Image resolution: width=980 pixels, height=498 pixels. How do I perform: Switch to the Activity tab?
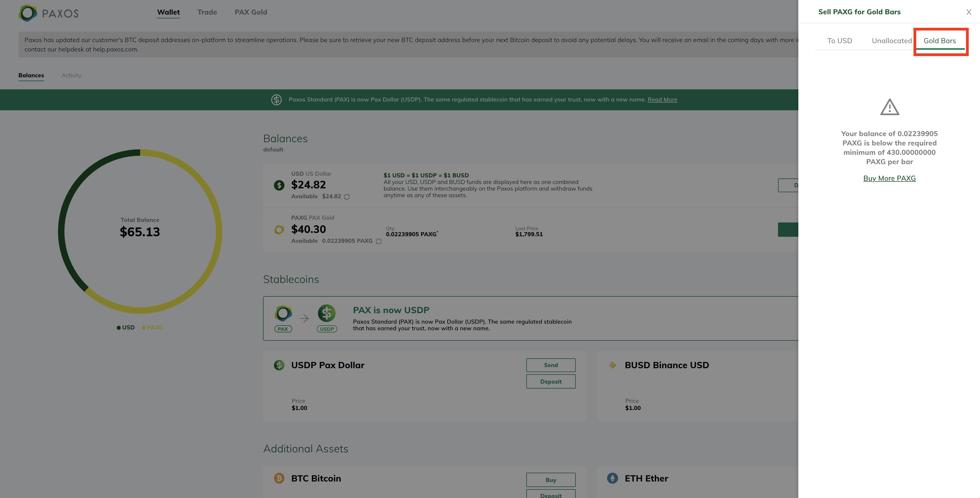coord(71,75)
